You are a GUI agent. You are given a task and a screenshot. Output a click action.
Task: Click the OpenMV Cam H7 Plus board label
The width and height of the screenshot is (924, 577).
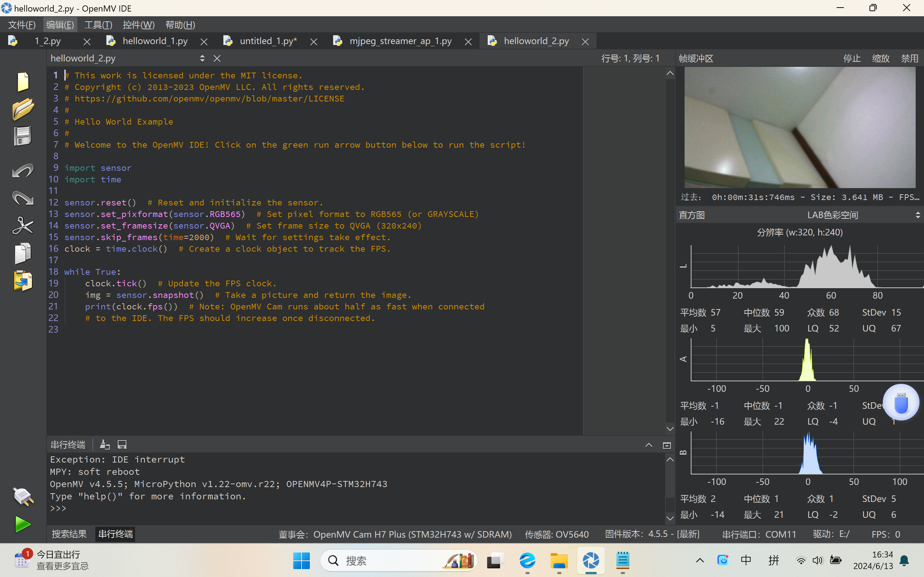click(x=395, y=534)
